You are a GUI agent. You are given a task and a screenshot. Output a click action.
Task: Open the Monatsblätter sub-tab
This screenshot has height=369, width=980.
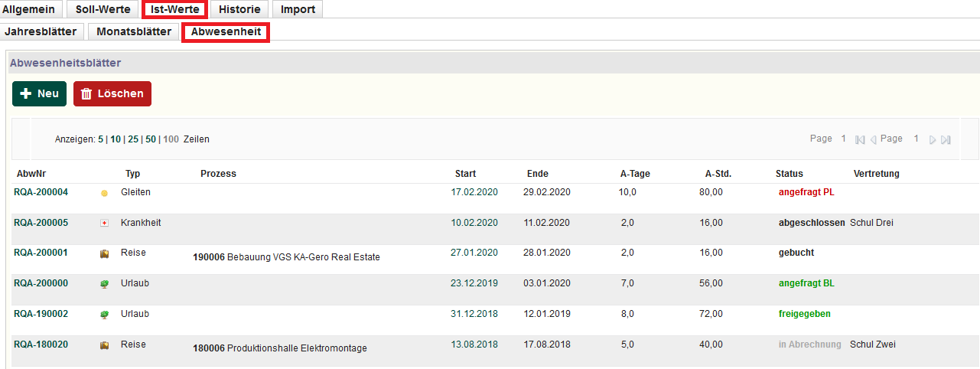[134, 31]
